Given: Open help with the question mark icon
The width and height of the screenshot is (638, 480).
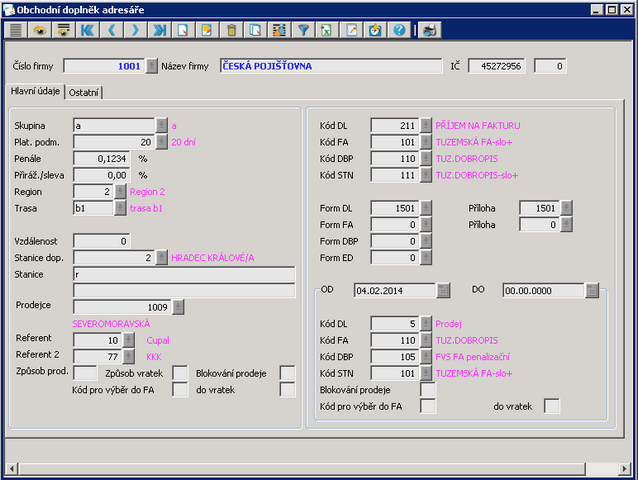Looking at the screenshot, I should 399,30.
